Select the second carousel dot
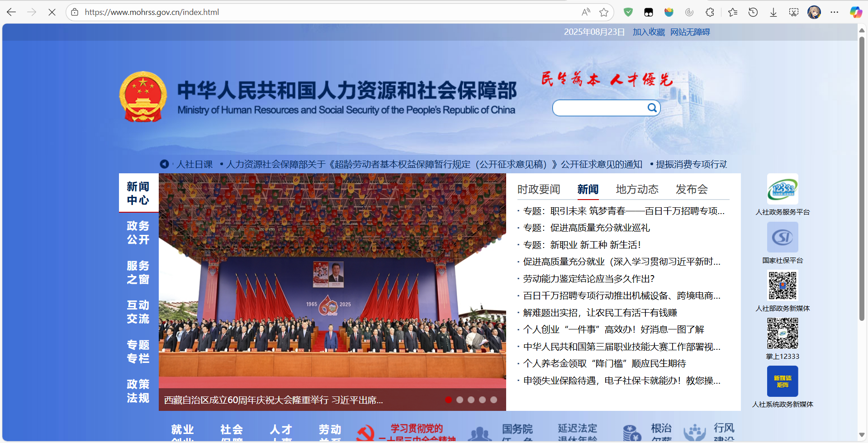This screenshot has height=443, width=868. [x=460, y=400]
